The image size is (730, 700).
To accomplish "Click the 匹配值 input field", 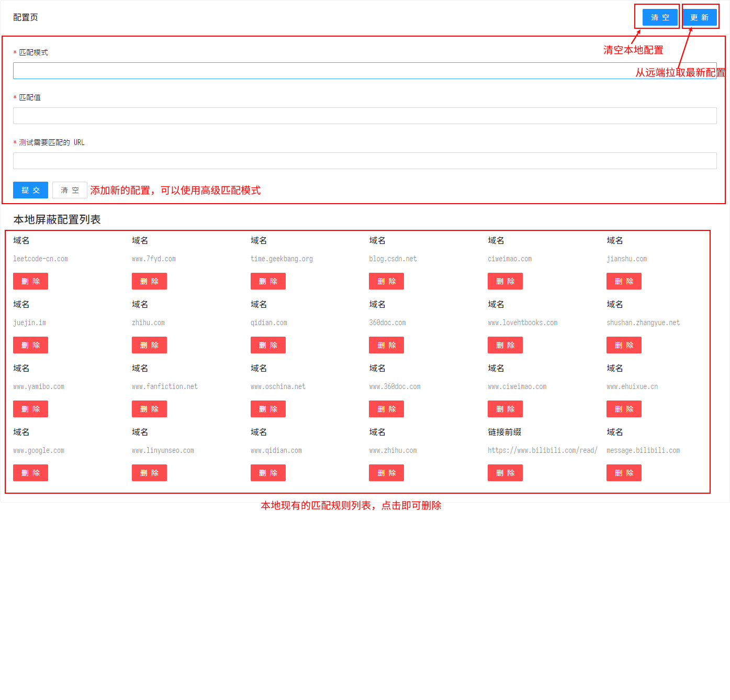I will (364, 116).
